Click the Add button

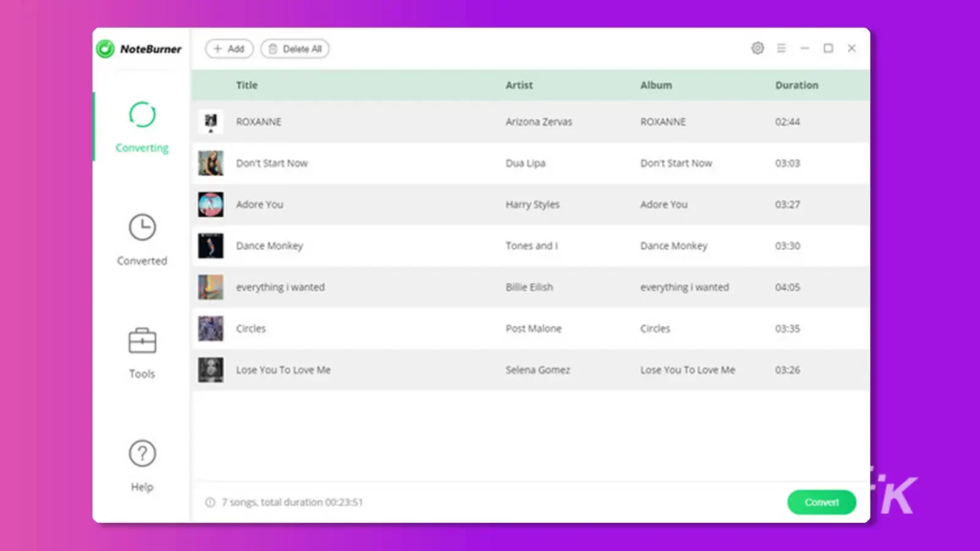[229, 49]
